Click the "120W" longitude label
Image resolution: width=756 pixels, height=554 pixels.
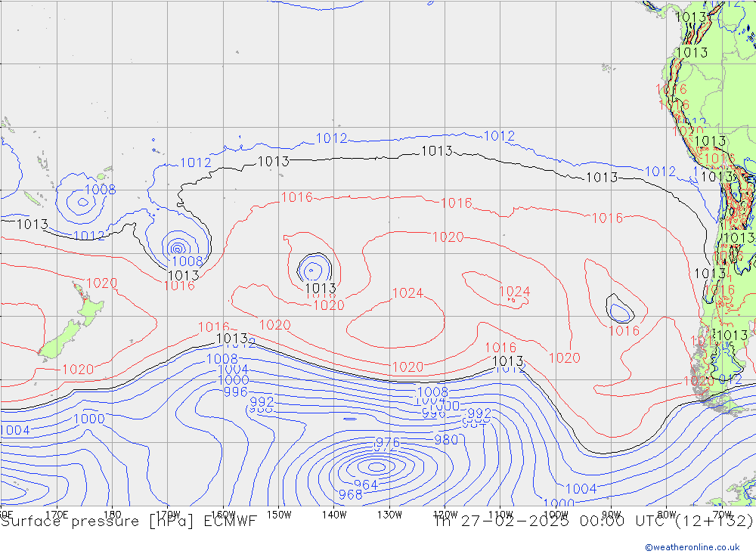pos(445,515)
